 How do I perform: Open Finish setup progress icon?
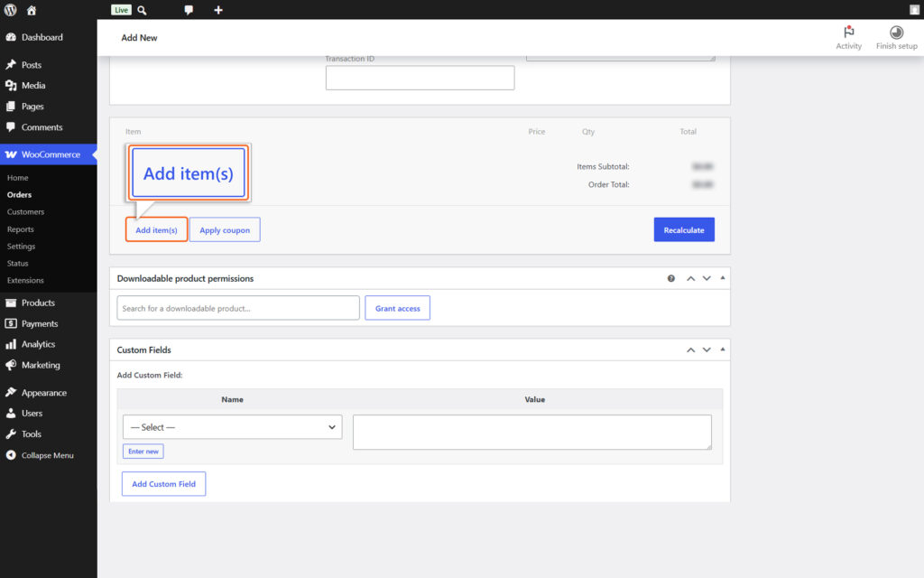point(896,33)
